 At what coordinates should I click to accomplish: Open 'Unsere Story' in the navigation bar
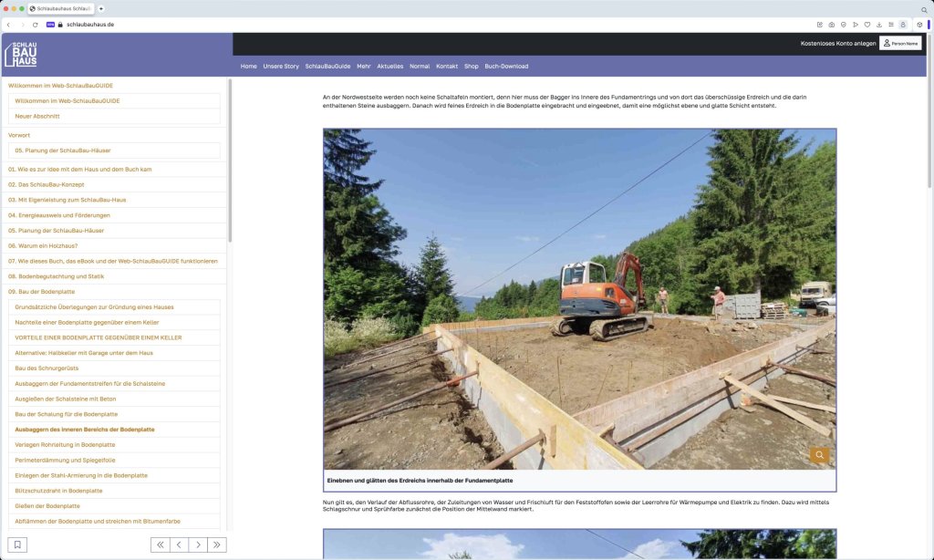281,67
